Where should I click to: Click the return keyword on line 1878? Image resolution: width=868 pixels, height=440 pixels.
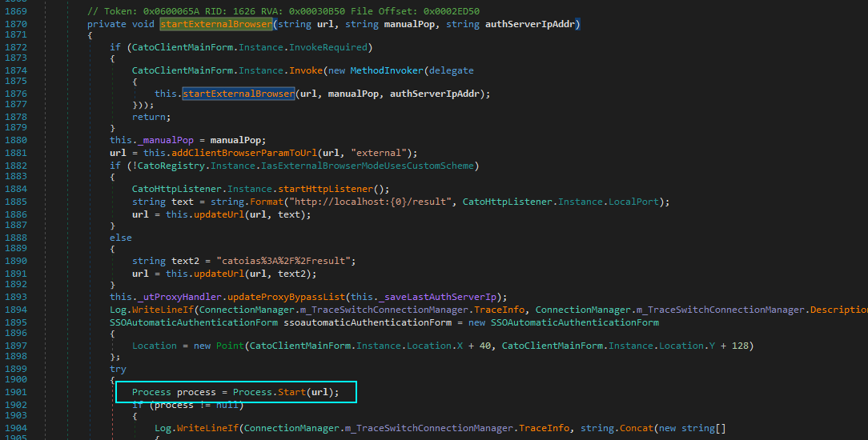(149, 117)
